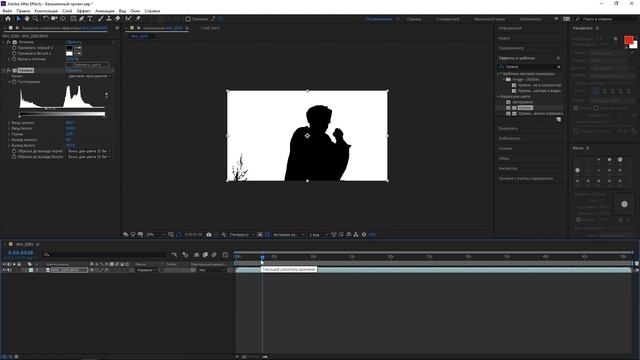Toggle fx switch of Оттенок effect
The width and height of the screenshot is (640, 360).
point(9,42)
